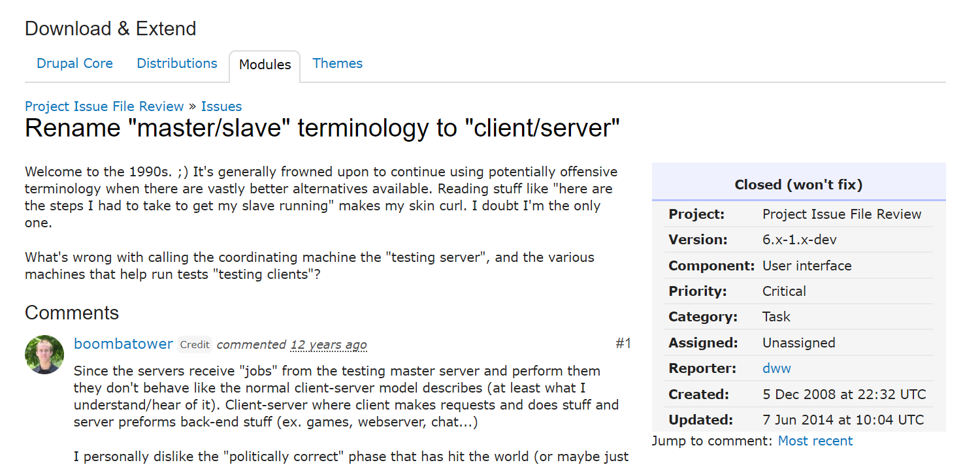Select the Modules tab
Viewport: 980px width, 467px height.
[265, 65]
